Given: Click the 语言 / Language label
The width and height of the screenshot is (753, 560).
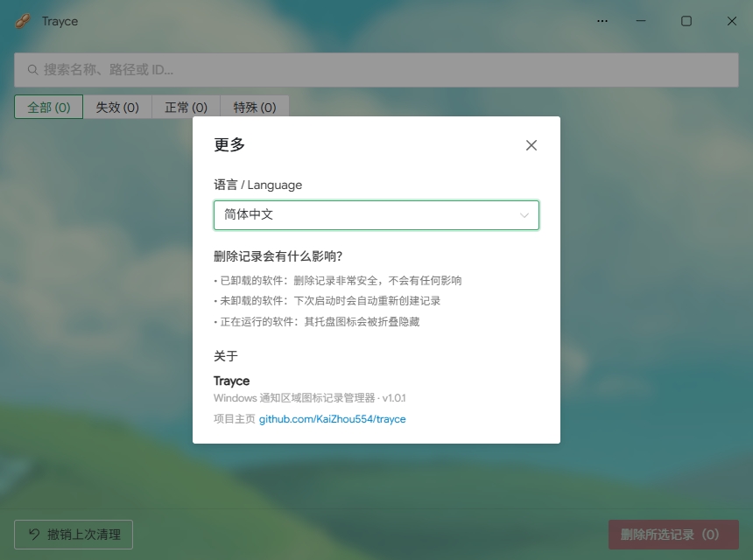Looking at the screenshot, I should pyautogui.click(x=258, y=185).
